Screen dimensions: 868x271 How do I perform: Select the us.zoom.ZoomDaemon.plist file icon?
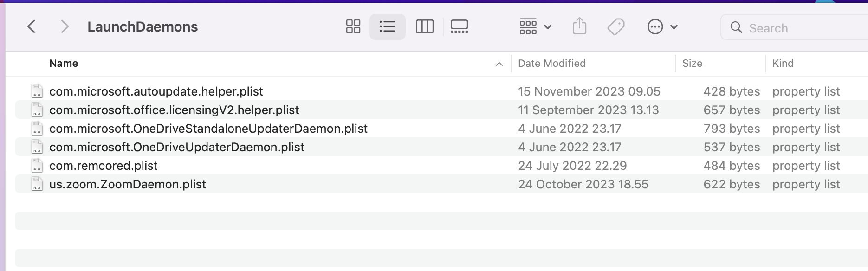click(37, 184)
